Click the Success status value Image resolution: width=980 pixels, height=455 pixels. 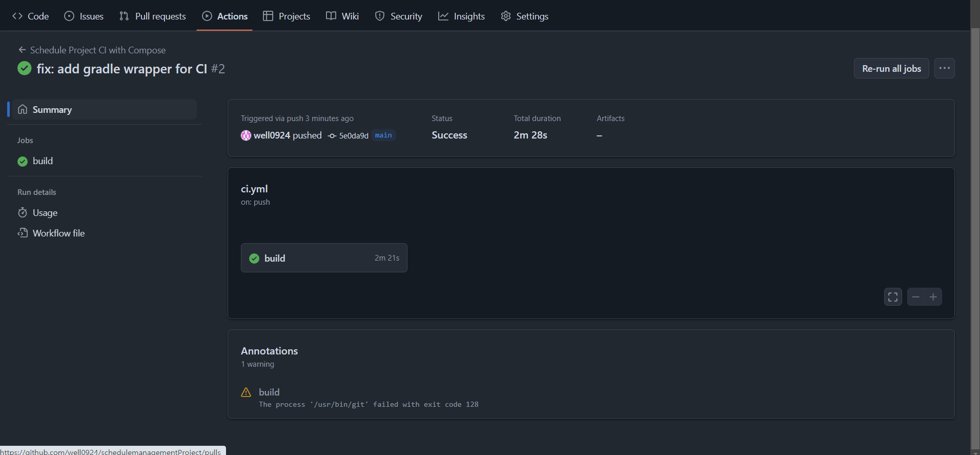pos(450,135)
